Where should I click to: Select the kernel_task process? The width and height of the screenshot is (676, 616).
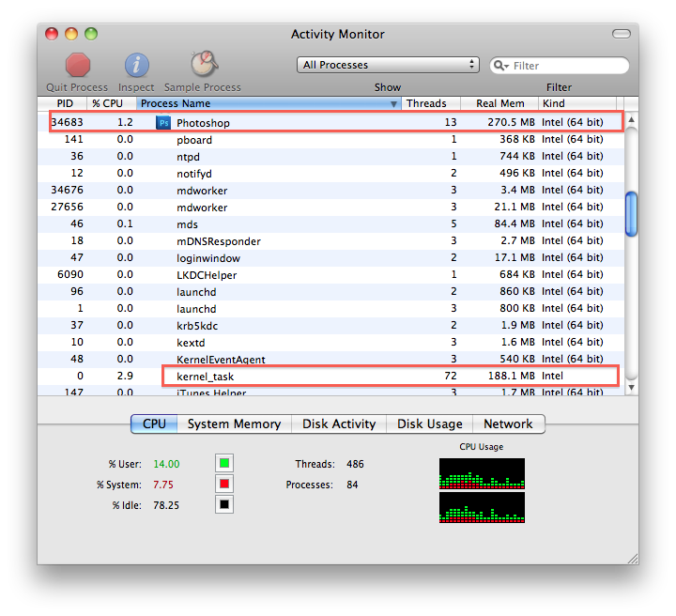click(330, 376)
